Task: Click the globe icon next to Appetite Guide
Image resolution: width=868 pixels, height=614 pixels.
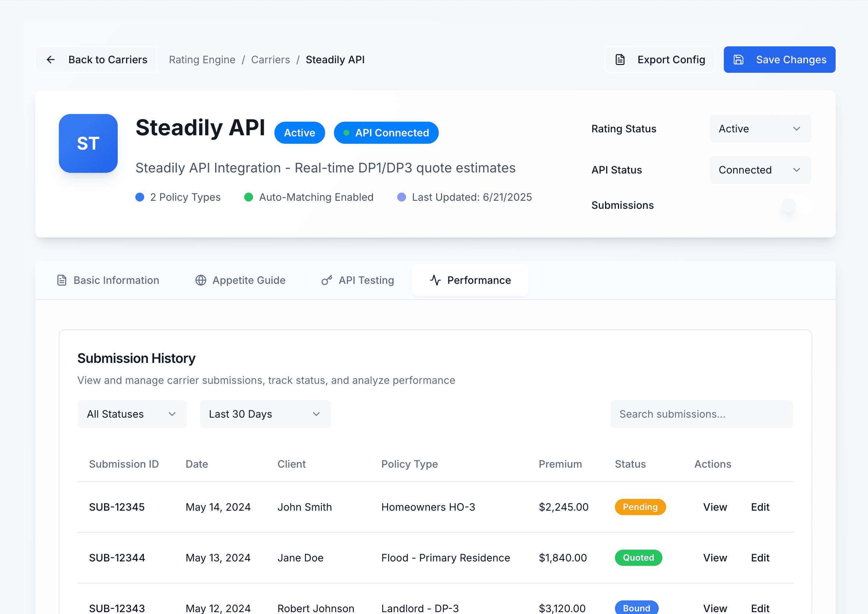Action: 200,280
